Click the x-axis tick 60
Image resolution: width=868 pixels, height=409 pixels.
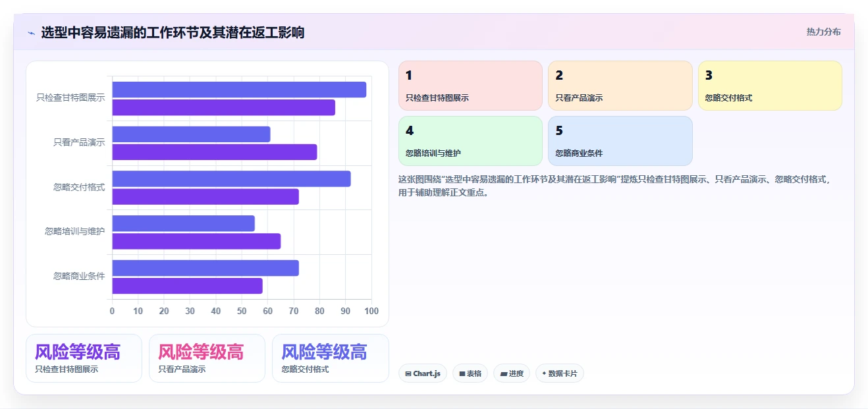tap(268, 311)
